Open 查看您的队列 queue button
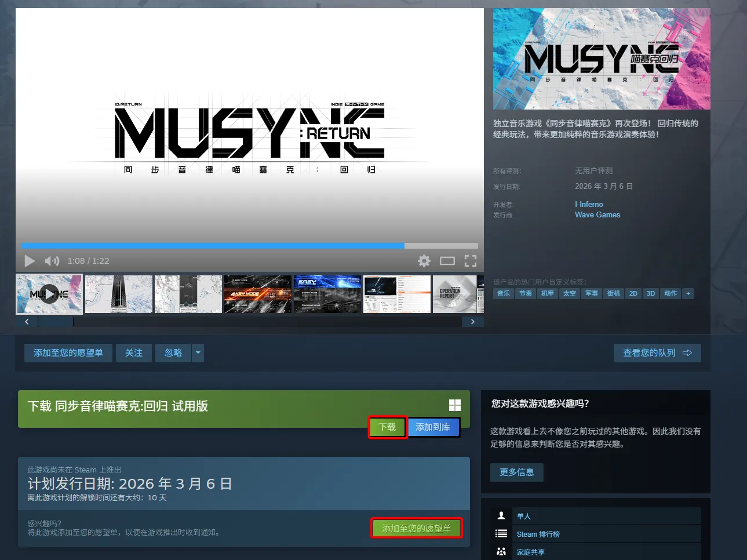This screenshot has height=560, width=747. coord(657,353)
